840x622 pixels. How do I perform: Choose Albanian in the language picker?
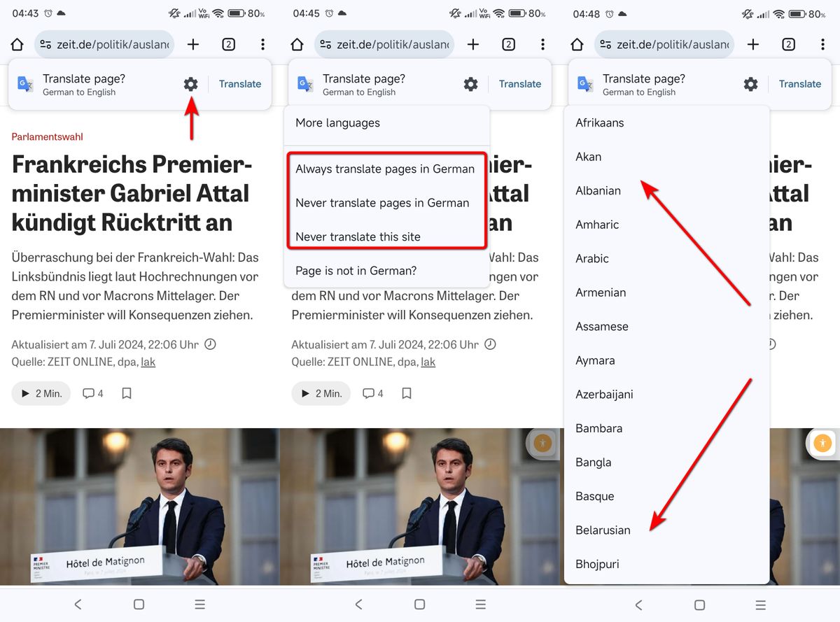[x=597, y=190]
